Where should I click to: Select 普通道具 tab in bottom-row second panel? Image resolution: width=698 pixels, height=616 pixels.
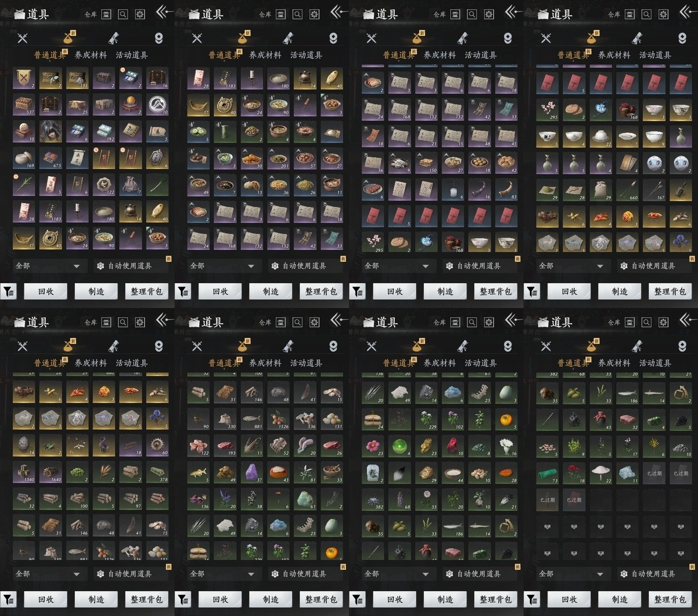click(x=224, y=363)
